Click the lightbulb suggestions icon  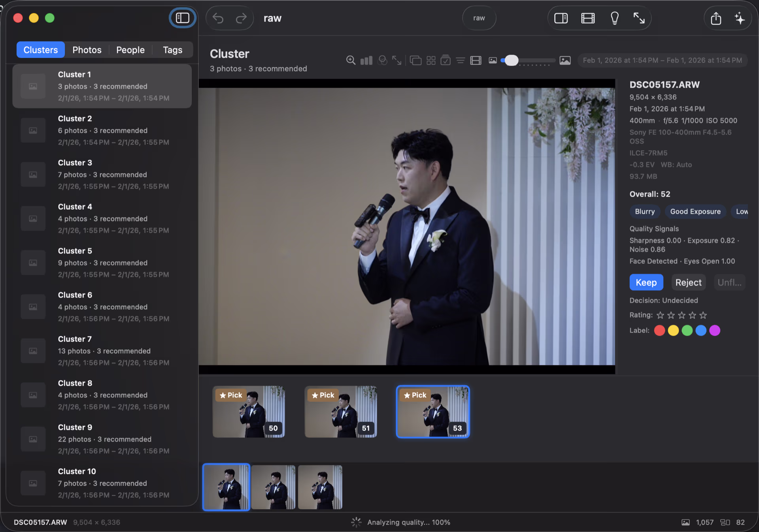pos(614,18)
